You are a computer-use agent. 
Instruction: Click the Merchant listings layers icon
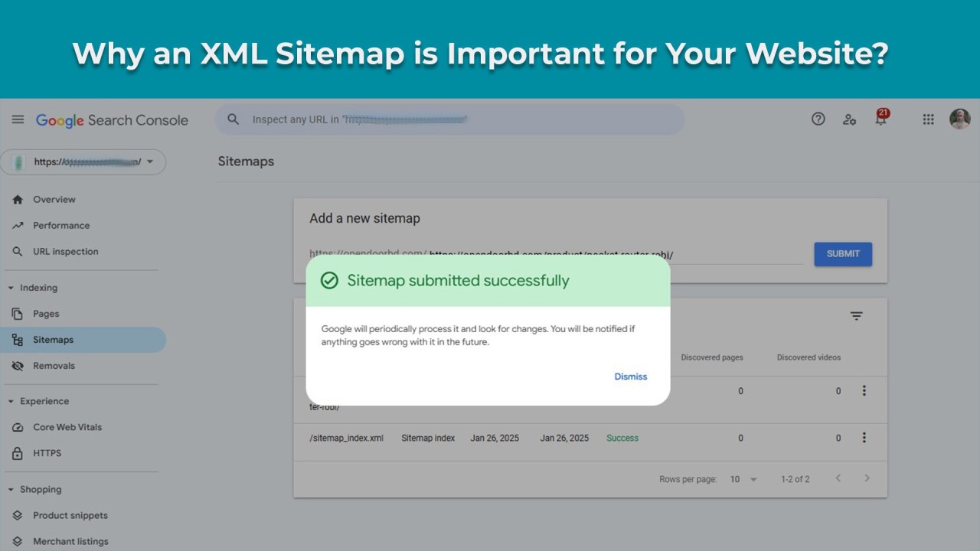coord(18,542)
